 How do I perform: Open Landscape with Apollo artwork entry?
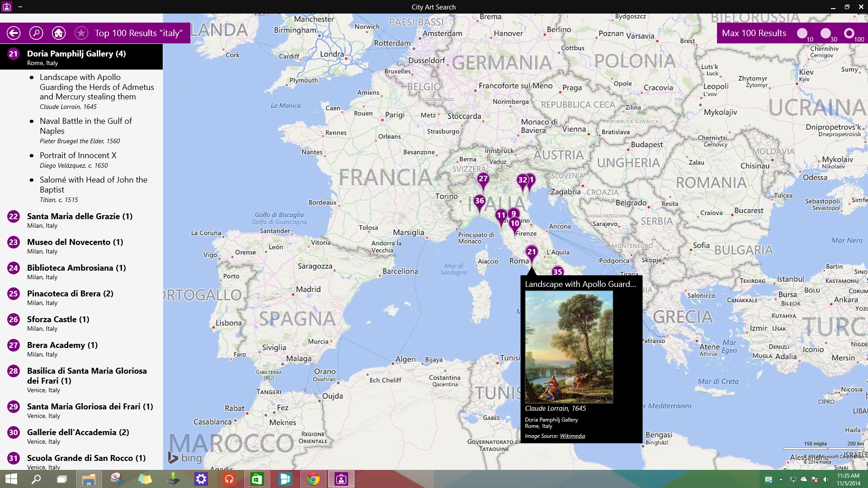click(x=97, y=92)
